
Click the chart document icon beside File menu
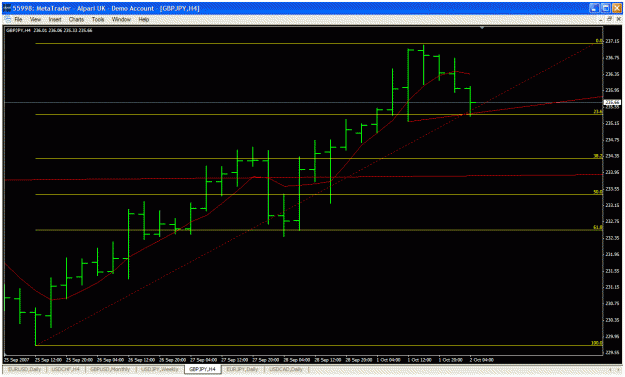pyautogui.click(x=8, y=19)
